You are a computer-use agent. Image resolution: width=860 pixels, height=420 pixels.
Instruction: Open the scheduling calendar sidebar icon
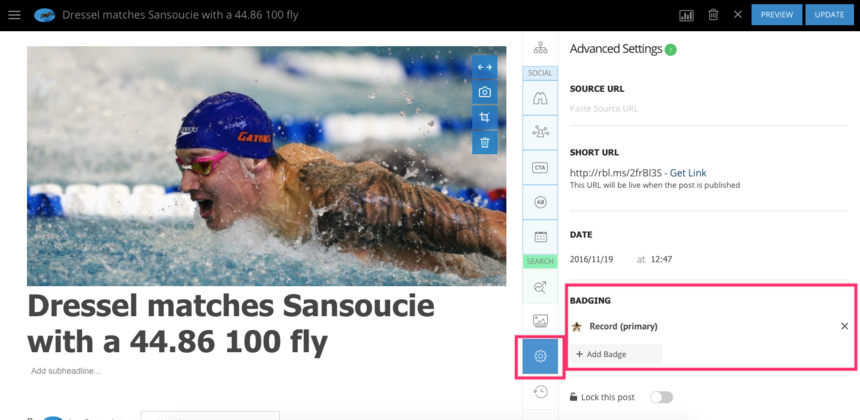coord(540,237)
